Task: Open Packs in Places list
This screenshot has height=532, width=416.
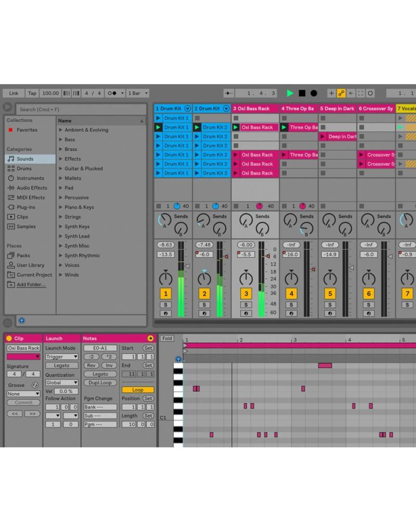Action: click(23, 256)
